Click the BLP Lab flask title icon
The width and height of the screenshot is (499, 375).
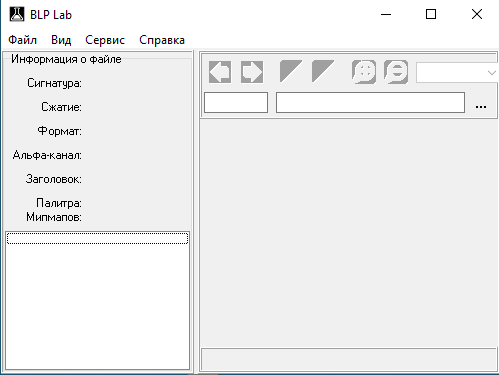tap(17, 14)
